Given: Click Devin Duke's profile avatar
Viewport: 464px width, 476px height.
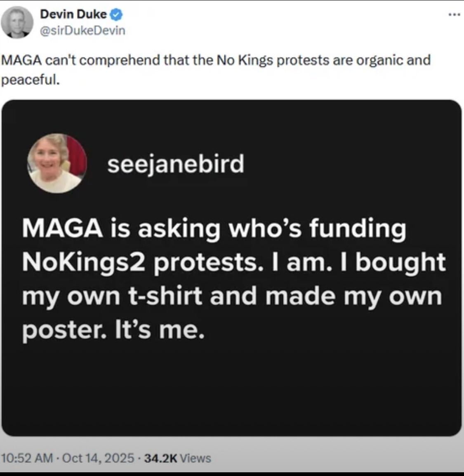Looking at the screenshot, I should [17, 22].
